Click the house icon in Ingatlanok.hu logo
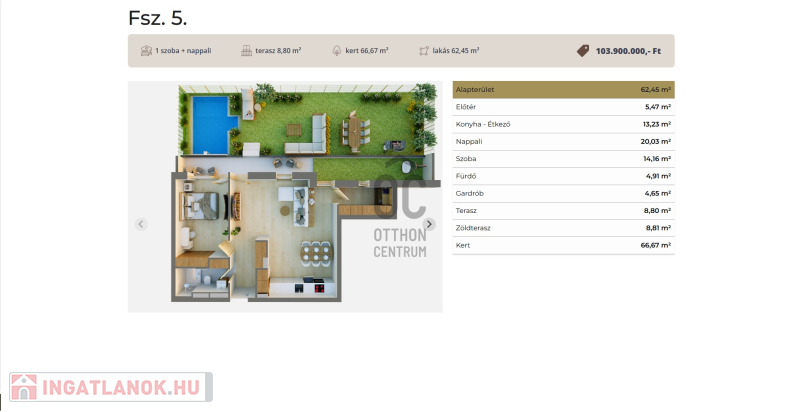Viewport: 800px width, 412px height. click(24, 388)
